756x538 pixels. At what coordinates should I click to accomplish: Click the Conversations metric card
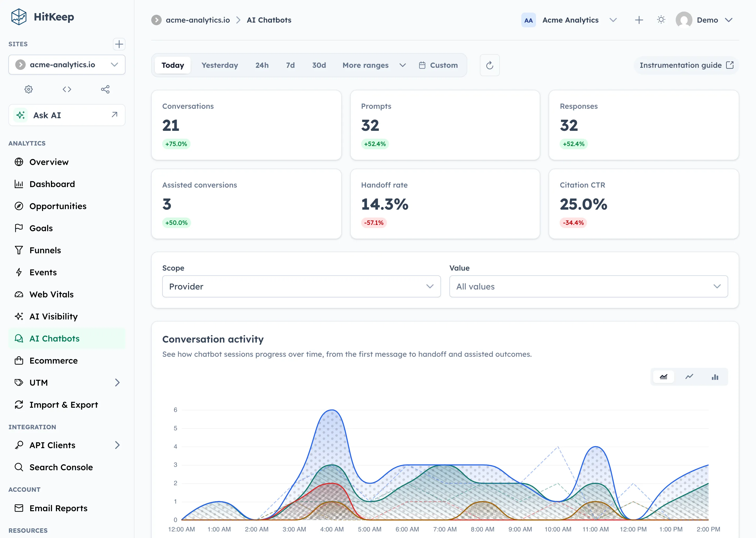(246, 125)
